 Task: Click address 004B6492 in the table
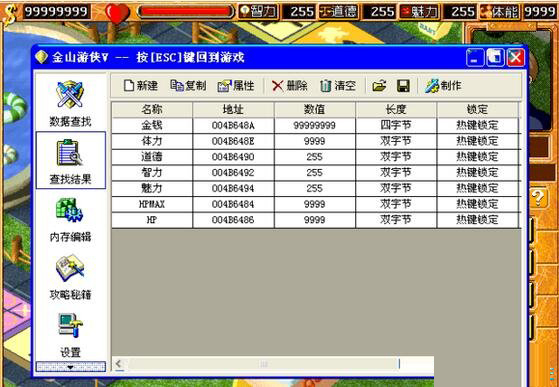tap(233, 172)
